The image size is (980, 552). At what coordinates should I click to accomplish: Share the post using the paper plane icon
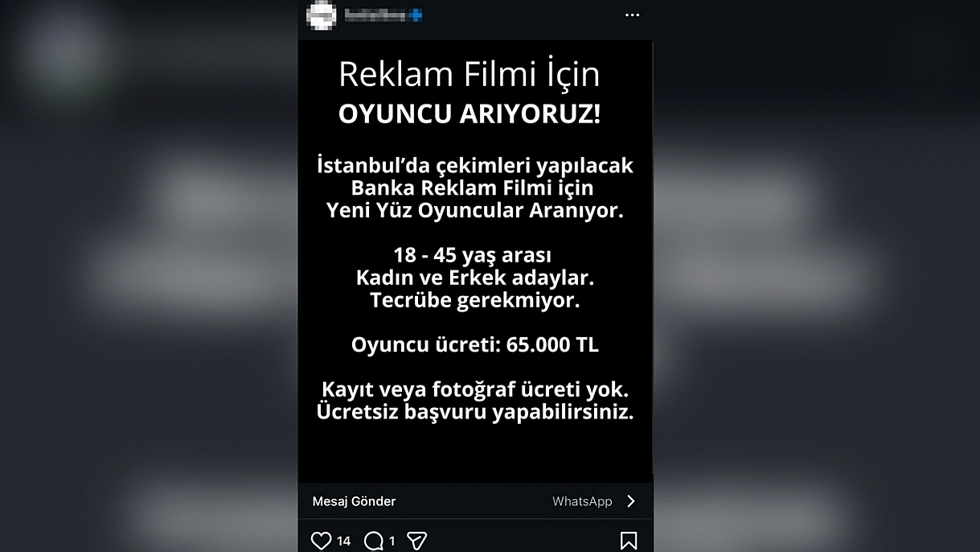pyautogui.click(x=416, y=541)
